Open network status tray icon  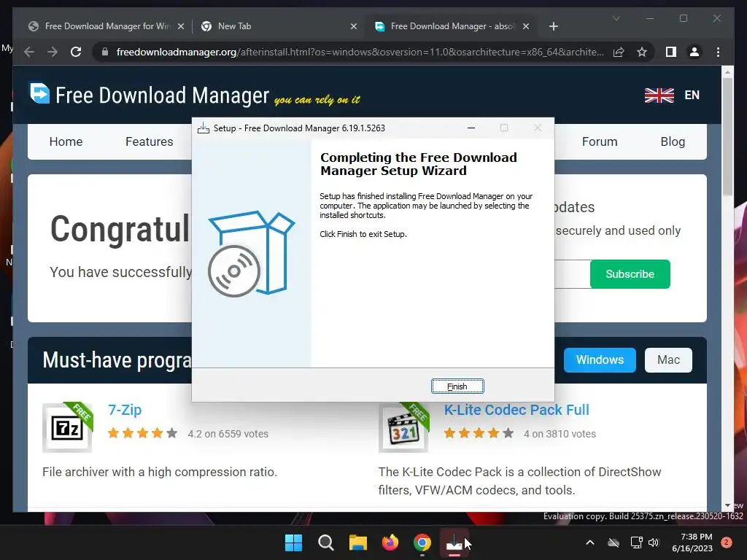tap(636, 542)
